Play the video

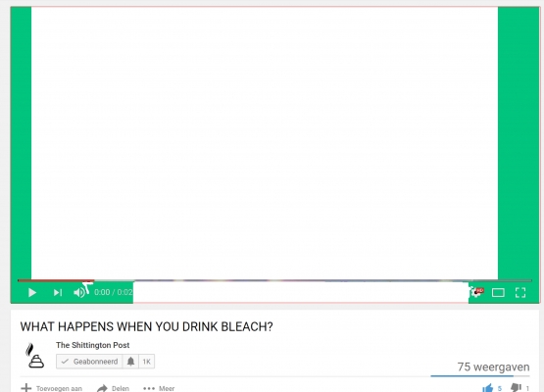pyautogui.click(x=32, y=293)
